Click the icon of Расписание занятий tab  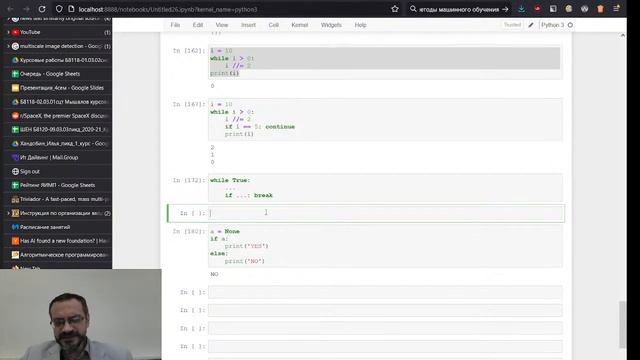[x=15, y=227]
